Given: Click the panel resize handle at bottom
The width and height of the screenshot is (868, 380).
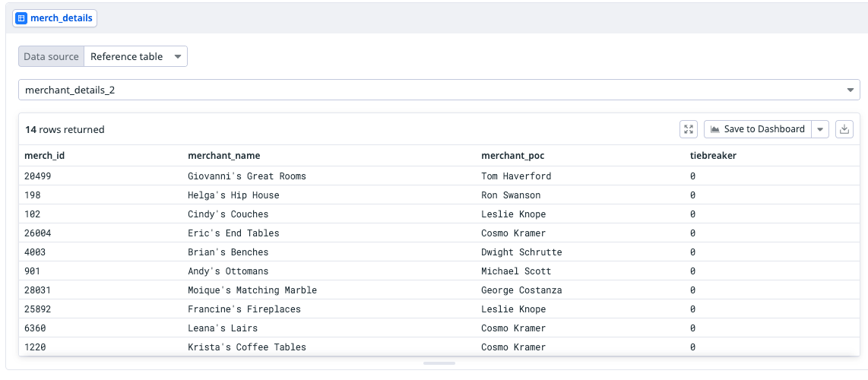Looking at the screenshot, I should coord(439,363).
